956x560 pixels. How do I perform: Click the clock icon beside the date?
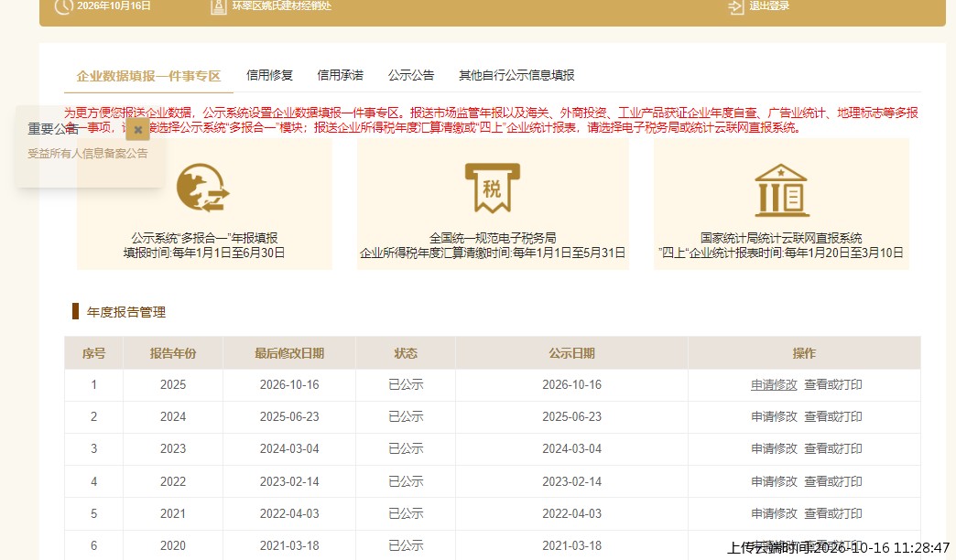point(63,6)
